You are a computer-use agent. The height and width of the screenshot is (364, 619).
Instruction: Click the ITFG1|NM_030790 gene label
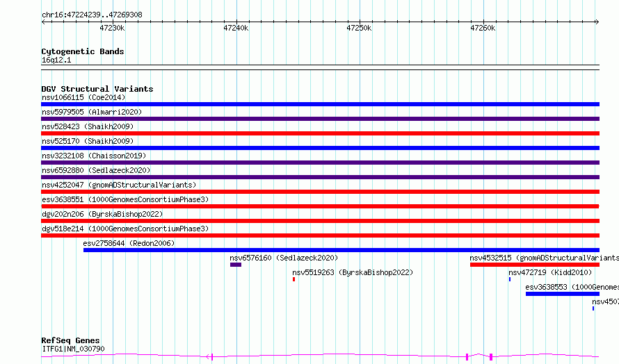pos(73,349)
